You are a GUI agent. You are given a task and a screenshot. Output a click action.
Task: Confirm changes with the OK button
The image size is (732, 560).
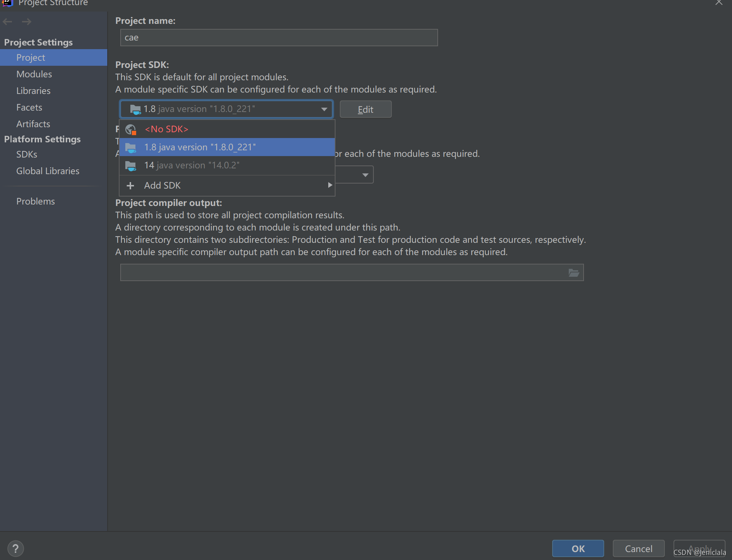pyautogui.click(x=577, y=548)
